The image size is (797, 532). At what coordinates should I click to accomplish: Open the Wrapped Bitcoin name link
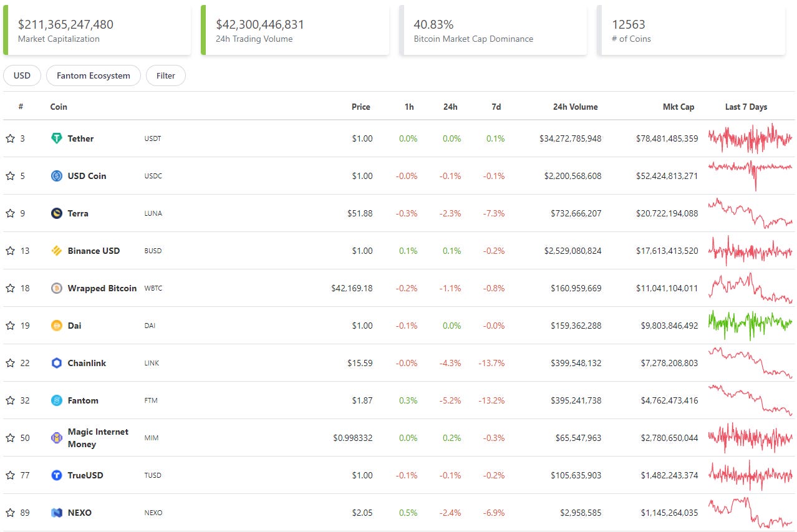[102, 288]
